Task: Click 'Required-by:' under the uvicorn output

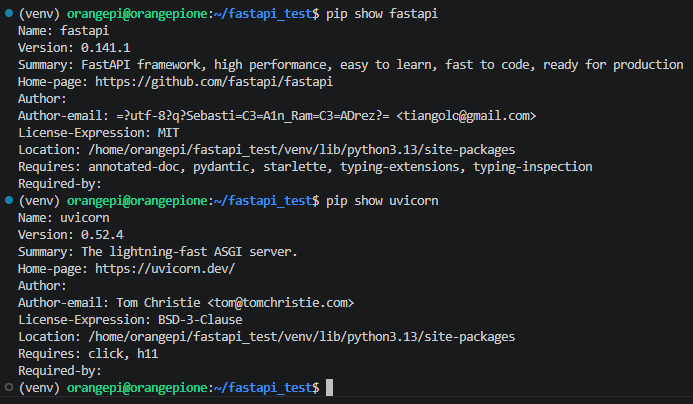Action: click(60, 371)
